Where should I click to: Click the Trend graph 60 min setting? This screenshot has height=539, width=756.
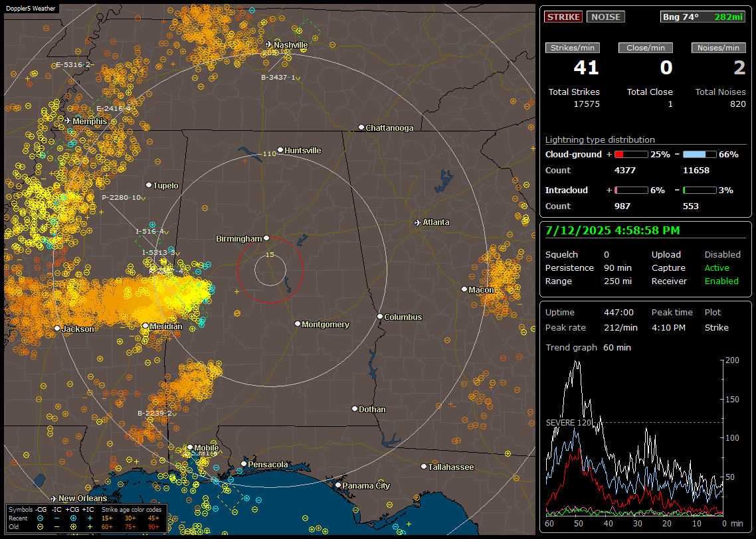click(617, 348)
